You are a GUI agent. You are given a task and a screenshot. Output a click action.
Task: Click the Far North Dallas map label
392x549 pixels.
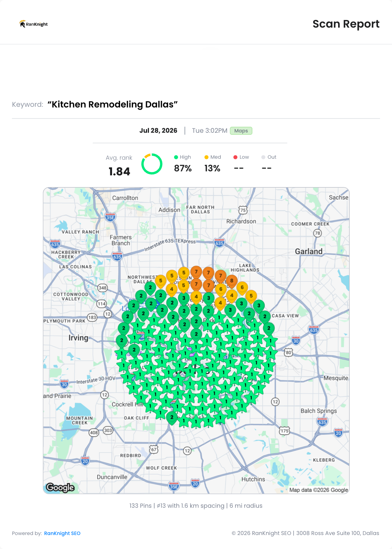click(x=200, y=210)
